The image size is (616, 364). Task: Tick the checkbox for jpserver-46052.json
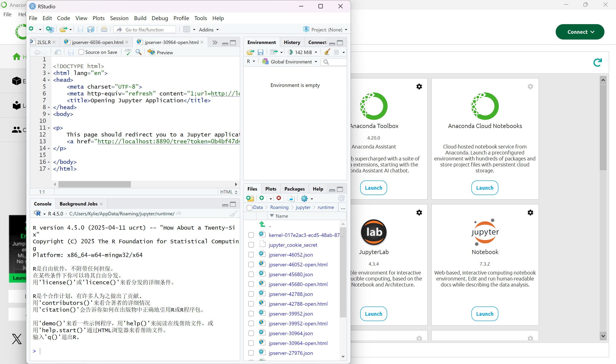click(x=251, y=255)
